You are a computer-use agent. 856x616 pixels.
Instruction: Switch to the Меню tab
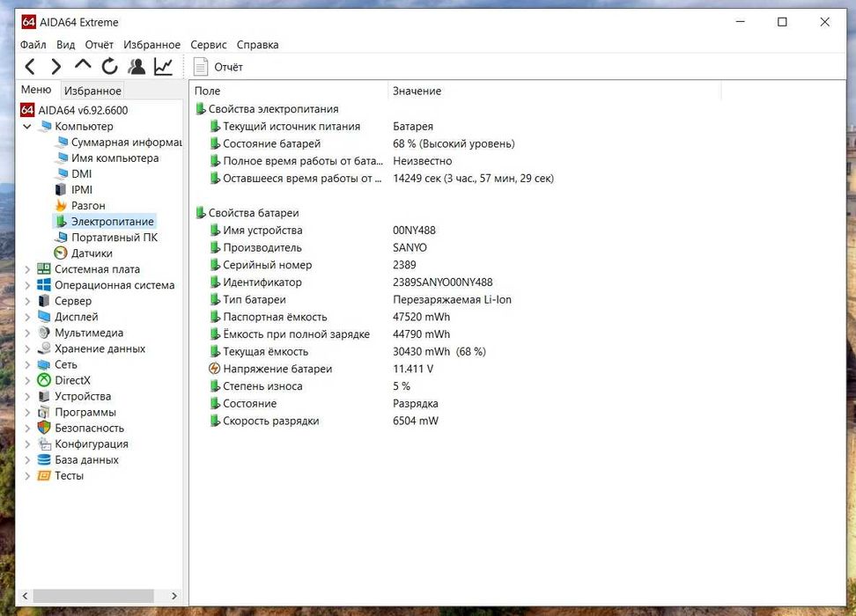point(36,90)
